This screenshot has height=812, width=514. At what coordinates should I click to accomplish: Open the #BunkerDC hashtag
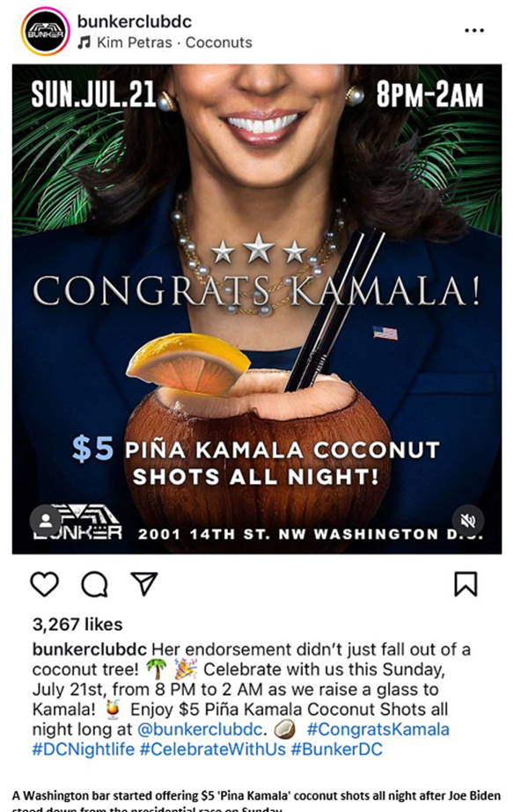(x=337, y=750)
